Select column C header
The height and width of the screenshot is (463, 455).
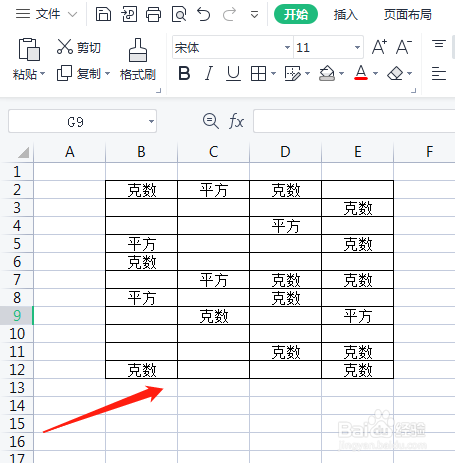point(213,152)
